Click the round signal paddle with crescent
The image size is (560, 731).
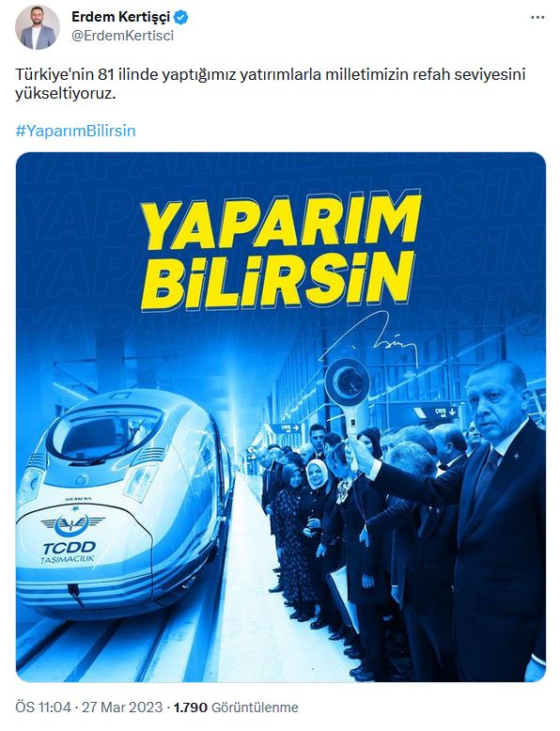click(348, 382)
